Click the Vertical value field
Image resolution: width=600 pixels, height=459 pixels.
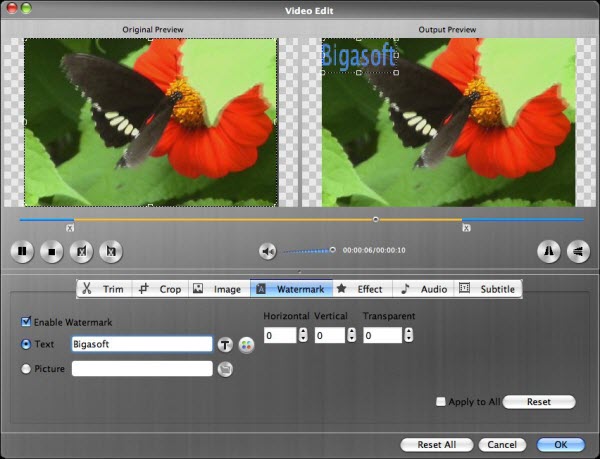[x=329, y=335]
